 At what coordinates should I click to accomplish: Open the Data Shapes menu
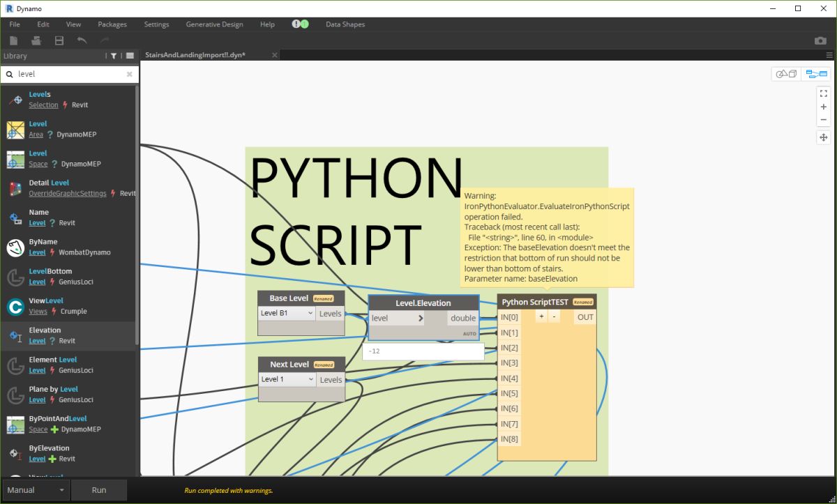pos(345,24)
